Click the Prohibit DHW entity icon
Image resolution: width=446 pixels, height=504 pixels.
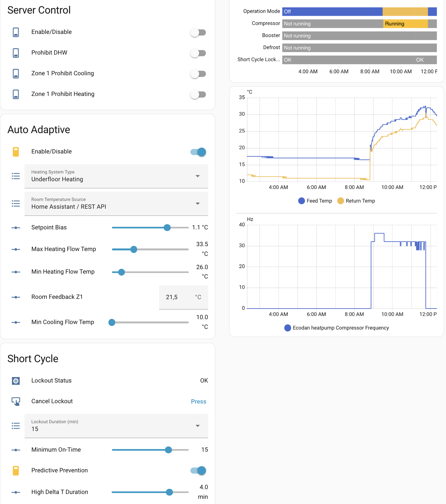[16, 53]
